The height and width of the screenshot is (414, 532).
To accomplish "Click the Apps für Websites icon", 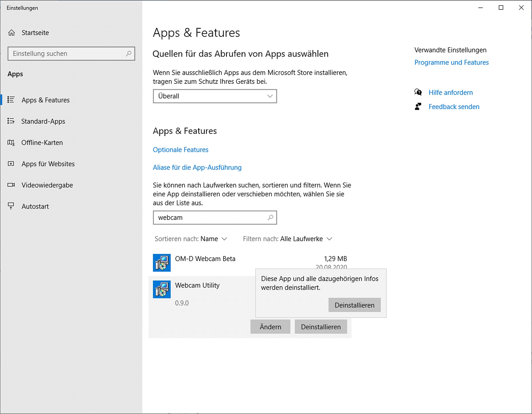I will click(11, 164).
